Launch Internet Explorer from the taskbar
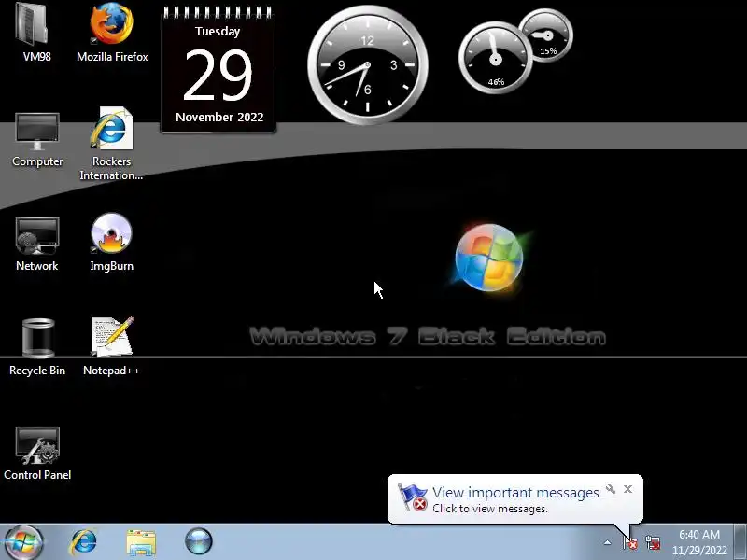Viewport: 747px width, 560px height. click(83, 542)
